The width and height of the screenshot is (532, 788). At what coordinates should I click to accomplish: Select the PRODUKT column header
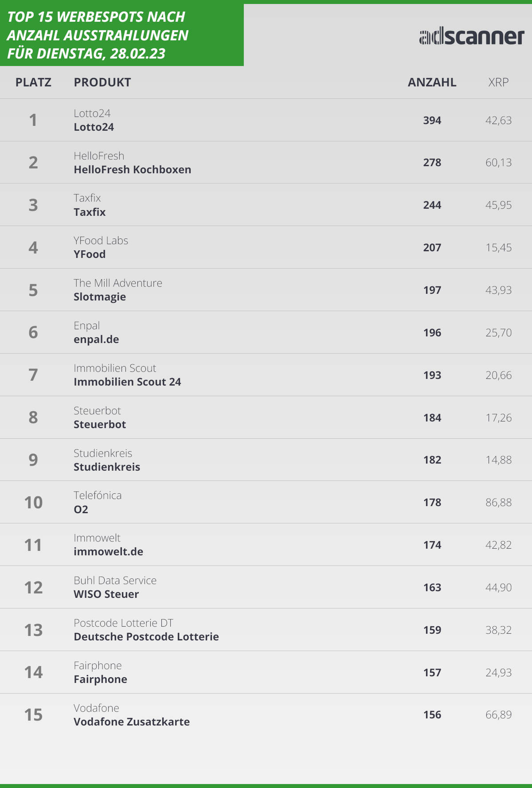point(102,82)
